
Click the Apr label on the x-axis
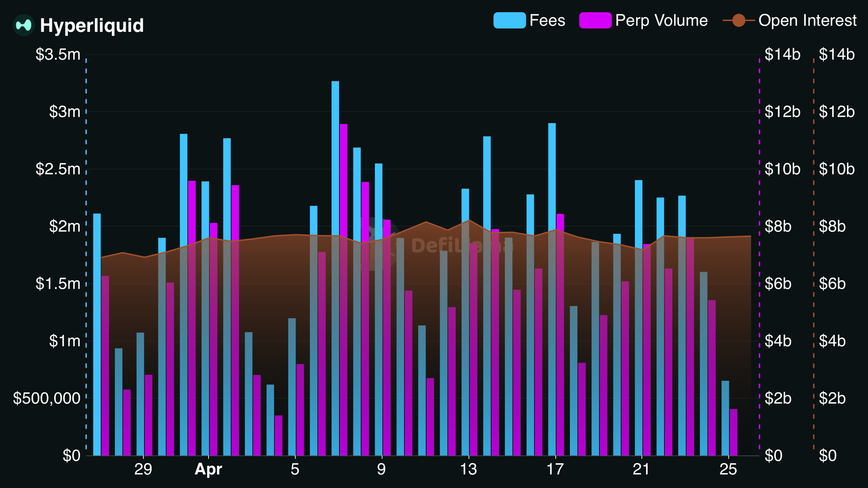(208, 469)
